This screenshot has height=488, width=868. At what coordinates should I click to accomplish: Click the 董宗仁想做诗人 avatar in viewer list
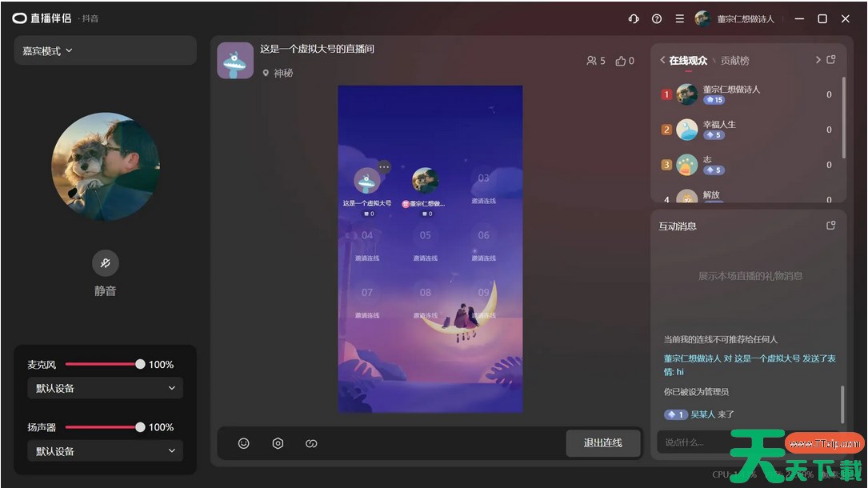[686, 94]
